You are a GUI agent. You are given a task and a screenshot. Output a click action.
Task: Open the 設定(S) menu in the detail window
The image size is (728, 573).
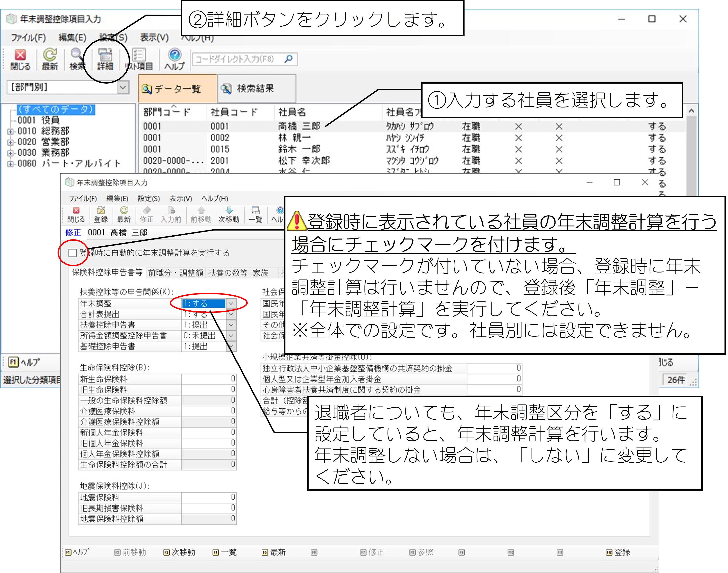pos(149,199)
